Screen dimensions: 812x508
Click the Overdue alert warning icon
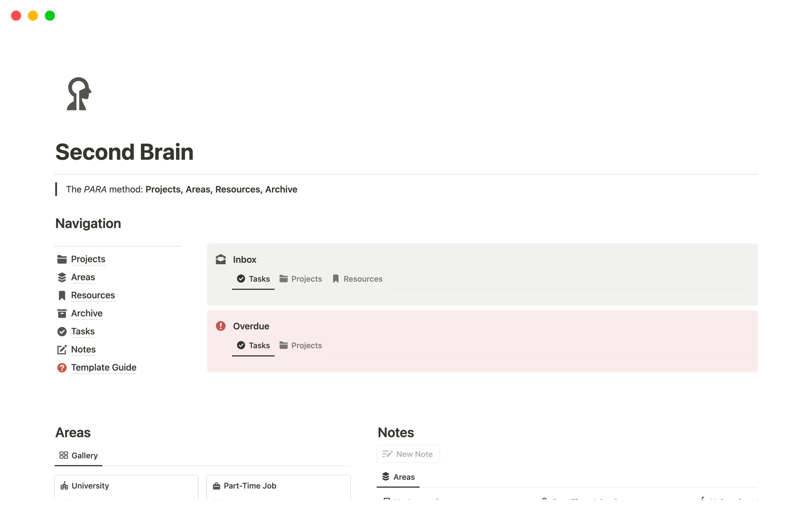[222, 326]
